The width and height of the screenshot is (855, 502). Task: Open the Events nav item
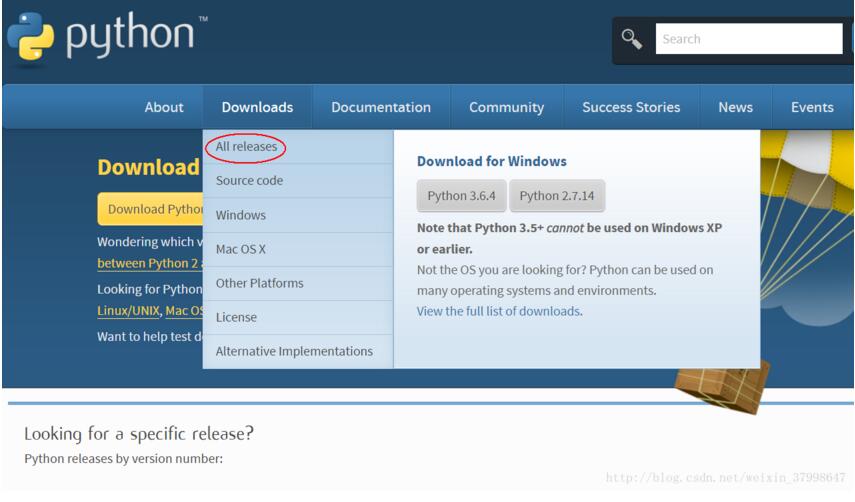812,107
